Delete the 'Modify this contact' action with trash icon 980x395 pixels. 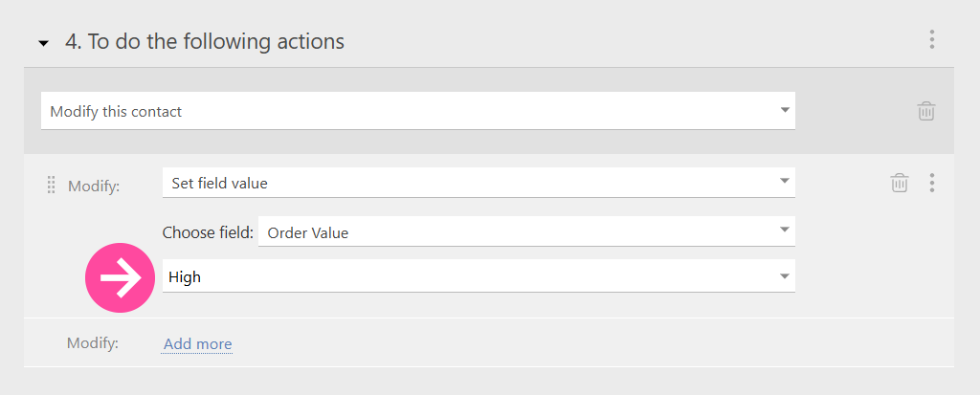coord(926,111)
